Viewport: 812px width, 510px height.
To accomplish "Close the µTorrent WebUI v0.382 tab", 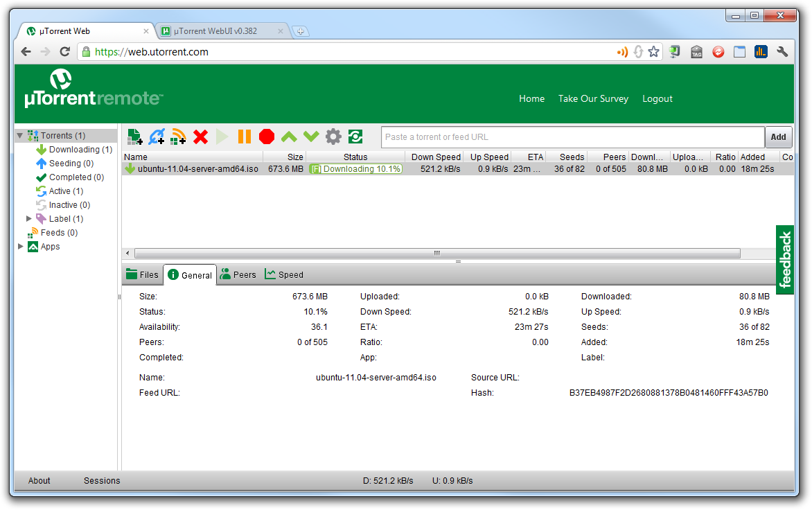I will (281, 32).
